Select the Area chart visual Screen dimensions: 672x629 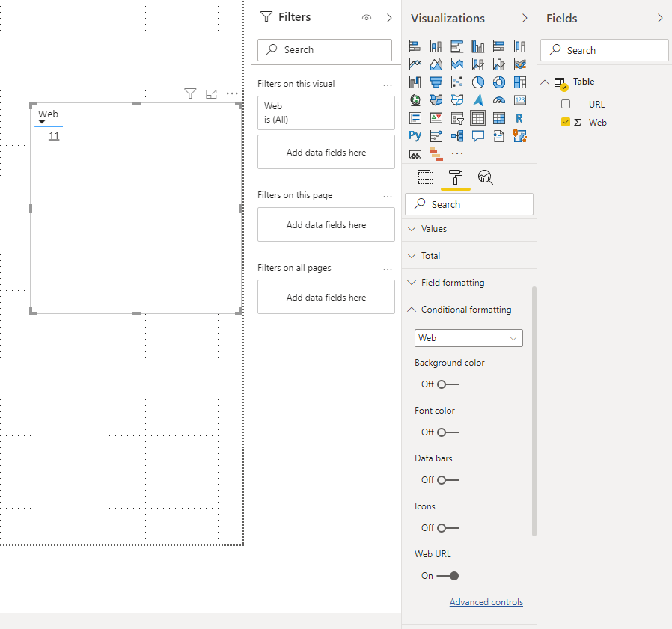click(x=436, y=64)
